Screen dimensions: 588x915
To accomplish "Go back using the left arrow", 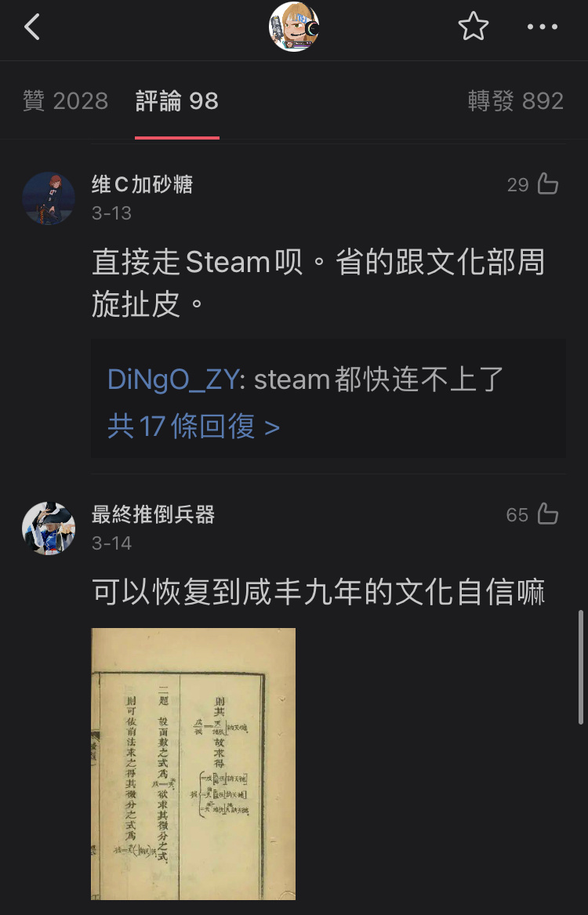I will (32, 27).
